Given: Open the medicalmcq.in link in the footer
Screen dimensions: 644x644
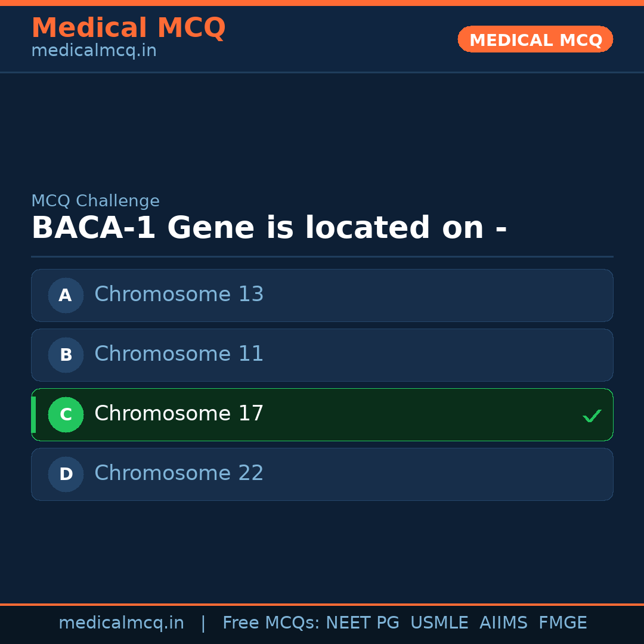Looking at the screenshot, I should 121,623.
